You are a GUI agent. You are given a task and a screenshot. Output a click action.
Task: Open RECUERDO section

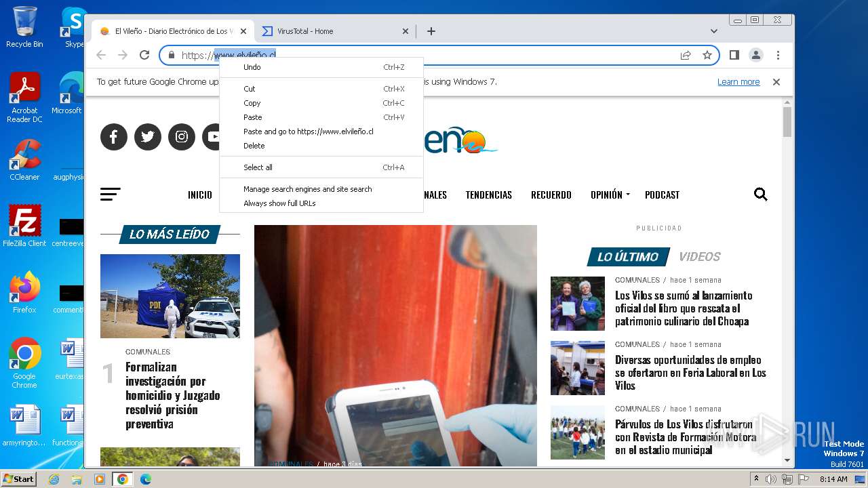pyautogui.click(x=551, y=195)
